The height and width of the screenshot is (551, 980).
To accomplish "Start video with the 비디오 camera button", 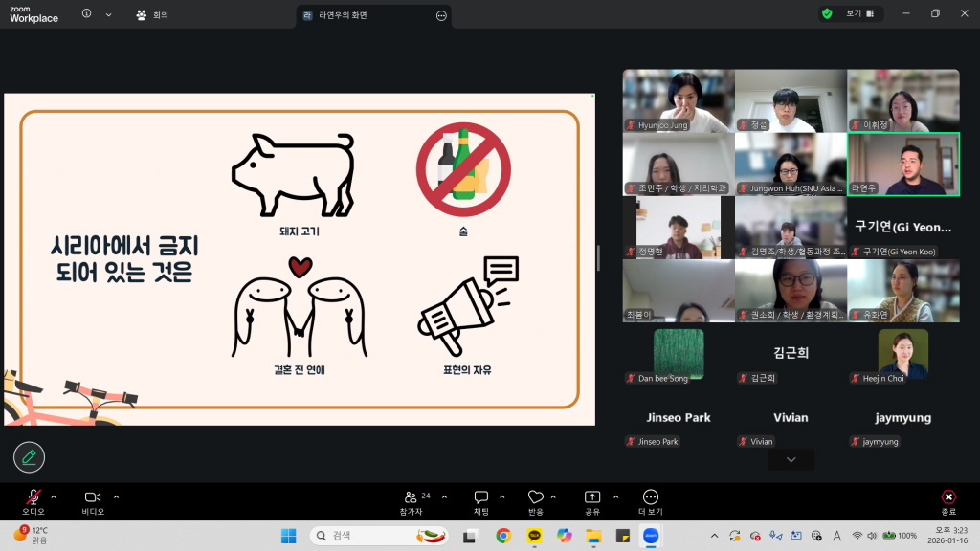I will tap(93, 497).
